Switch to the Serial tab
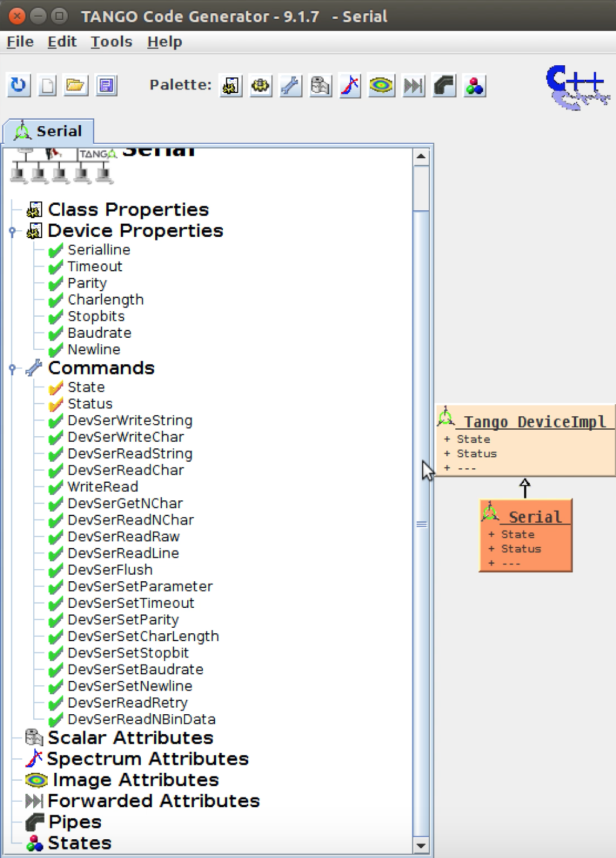Screen dimensions: 616x858 click(49, 131)
